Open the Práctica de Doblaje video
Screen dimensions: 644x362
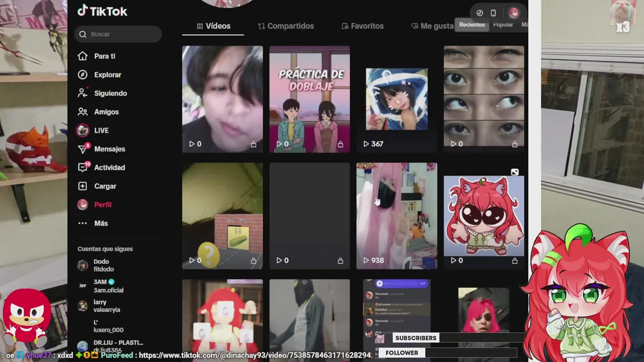pyautogui.click(x=309, y=99)
